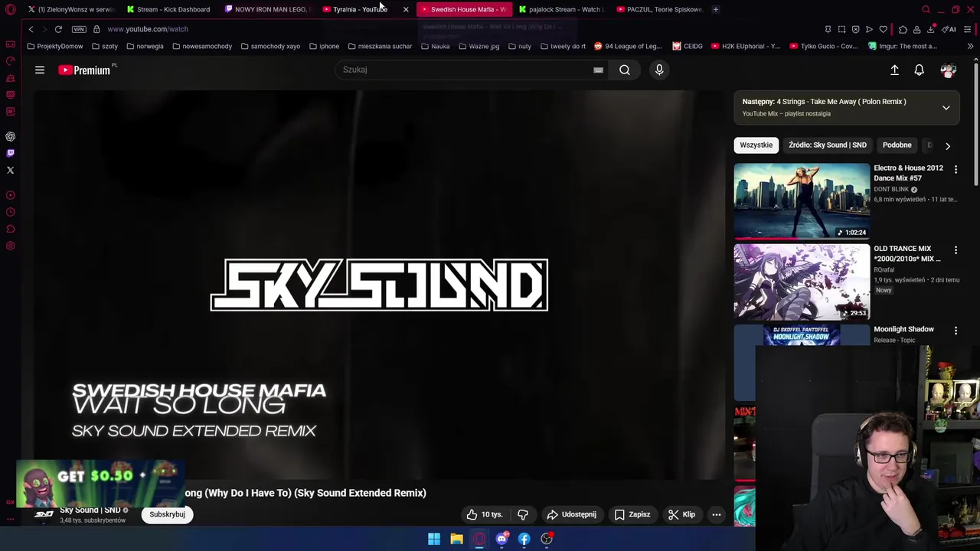The image size is (980, 551).
Task: Open the Nauka bookmarks folder
Action: 436,46
